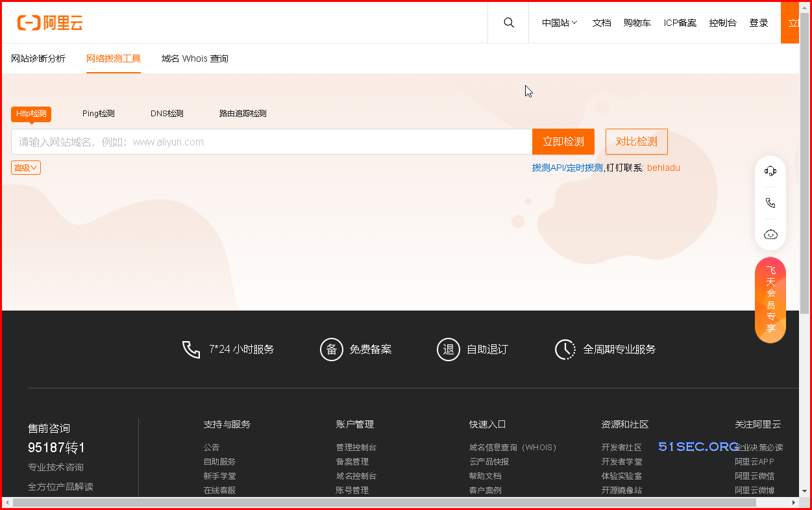Select the Http检测 test type
Image resolution: width=812 pixels, height=510 pixels.
pos(31,114)
